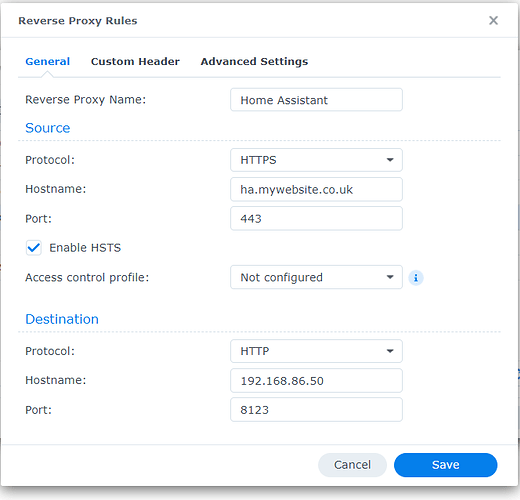Click the Source section heading
This screenshot has height=500, width=520.
click(48, 128)
